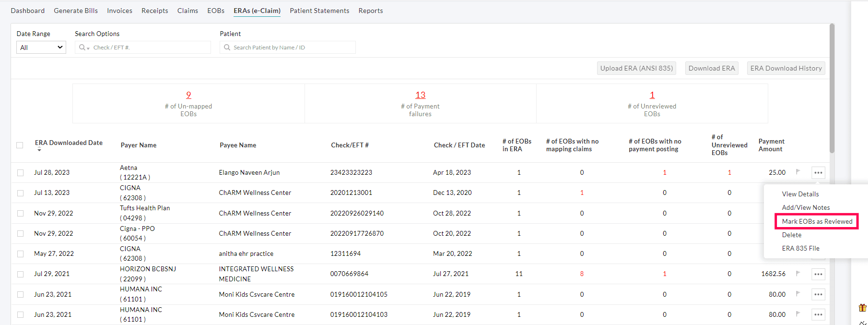Open actions menu for check 019160012104103 row
The height and width of the screenshot is (325, 868).
(x=818, y=314)
